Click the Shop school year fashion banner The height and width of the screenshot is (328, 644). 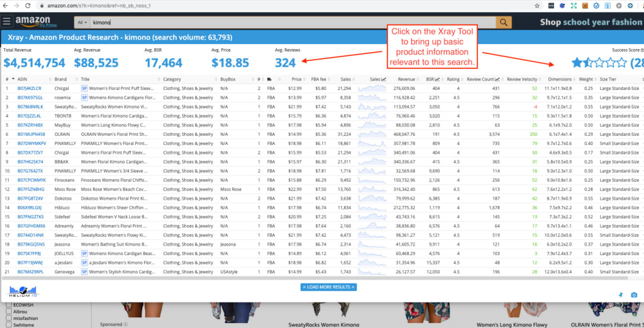click(x=591, y=22)
